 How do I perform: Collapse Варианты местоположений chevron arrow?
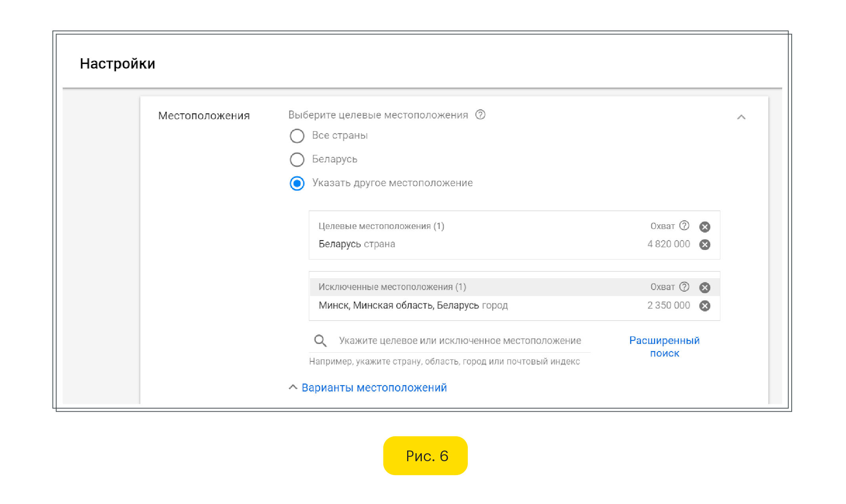tap(293, 387)
